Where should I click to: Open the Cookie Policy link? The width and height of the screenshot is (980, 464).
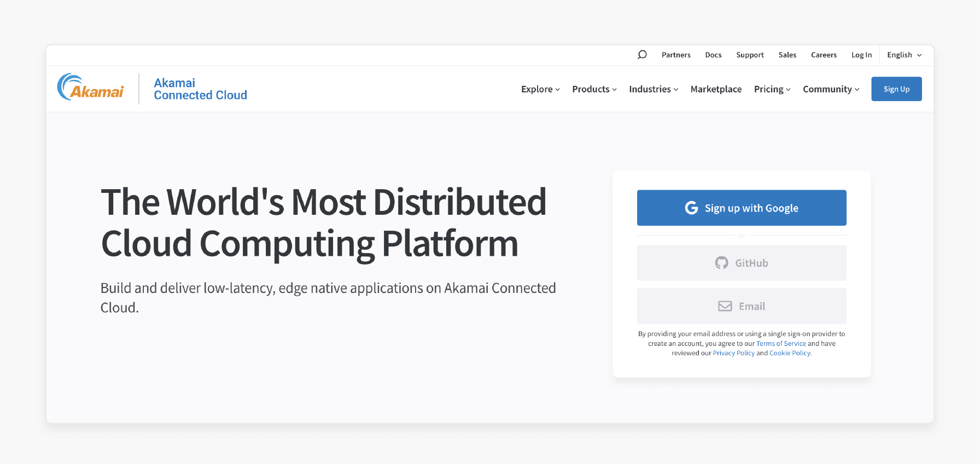790,353
